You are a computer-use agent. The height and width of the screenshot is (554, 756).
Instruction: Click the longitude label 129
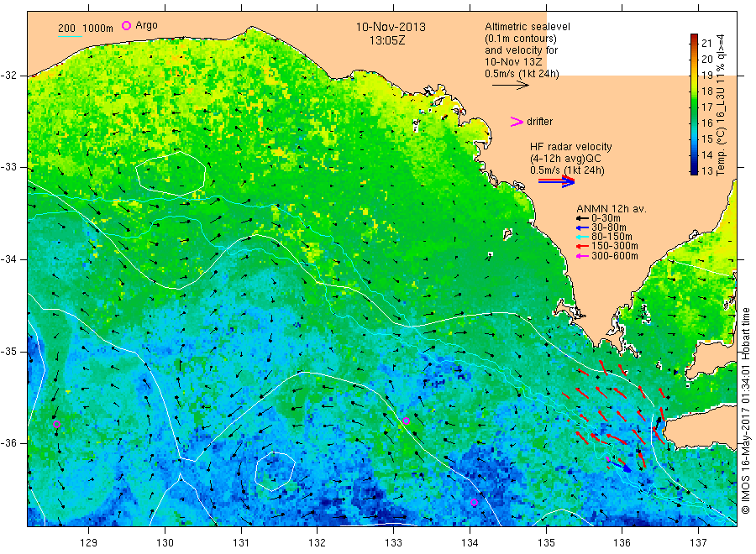(x=89, y=543)
